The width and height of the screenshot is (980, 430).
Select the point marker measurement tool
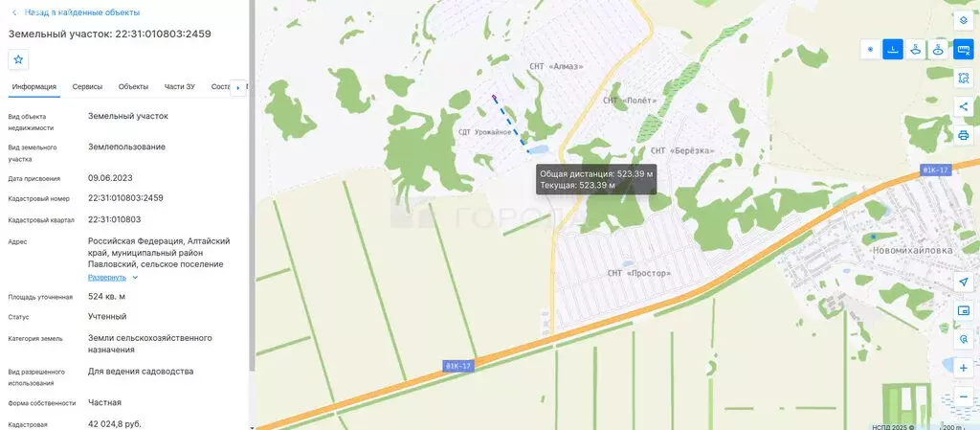tap(870, 50)
